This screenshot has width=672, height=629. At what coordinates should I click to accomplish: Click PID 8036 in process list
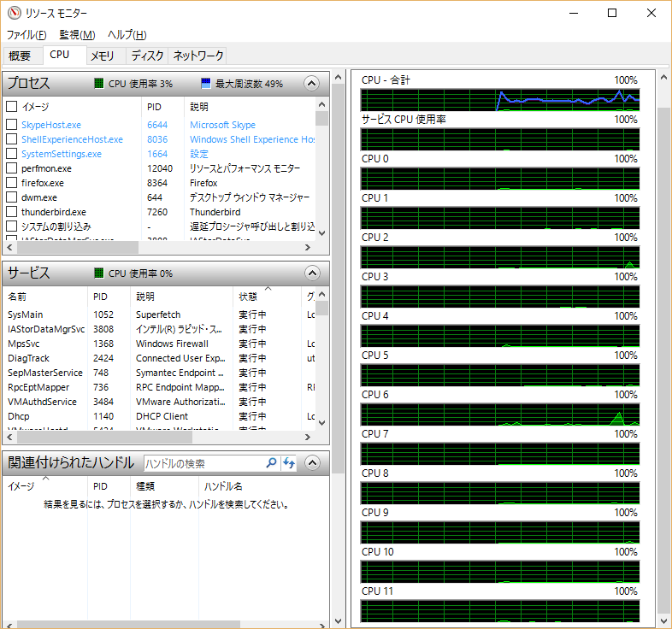157,139
